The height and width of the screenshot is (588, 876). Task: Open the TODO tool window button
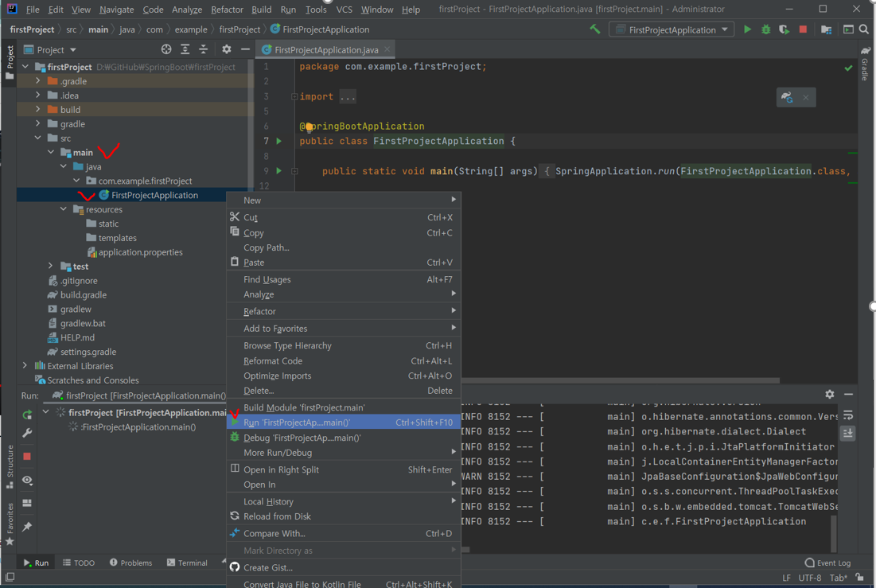(78, 563)
